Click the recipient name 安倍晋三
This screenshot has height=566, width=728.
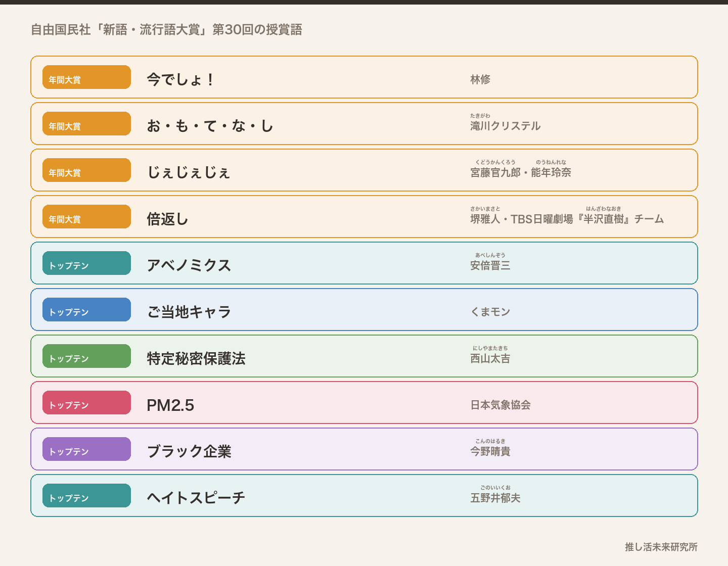[490, 265]
